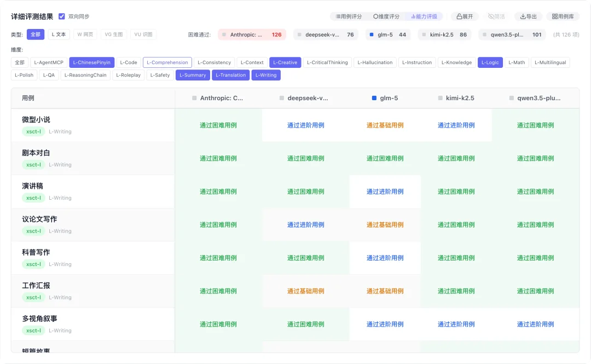
Task: Select the kimi-k2.5 86 model chip
Action: [445, 34]
